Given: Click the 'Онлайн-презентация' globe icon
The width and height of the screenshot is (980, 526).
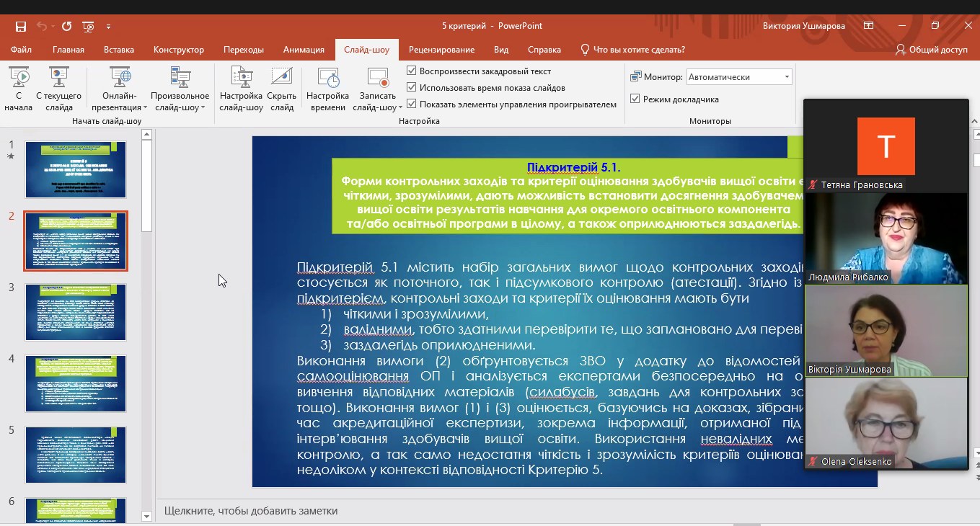Looking at the screenshot, I should pos(120,76).
